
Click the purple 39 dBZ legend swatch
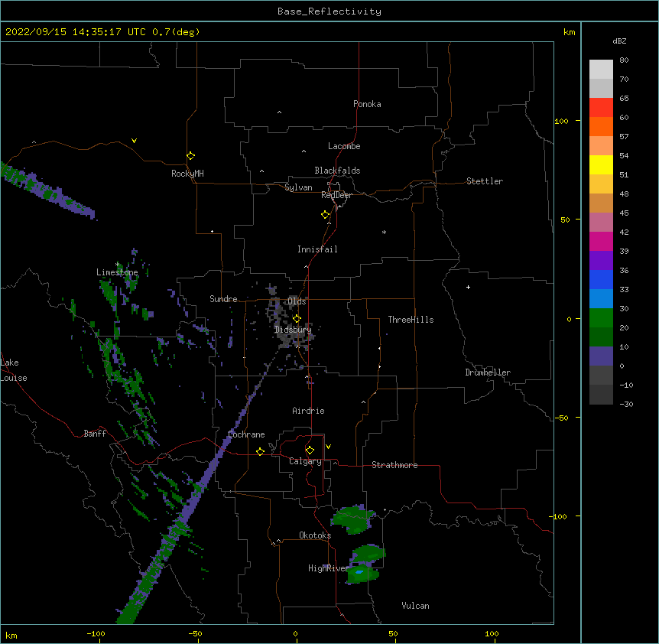601,260
